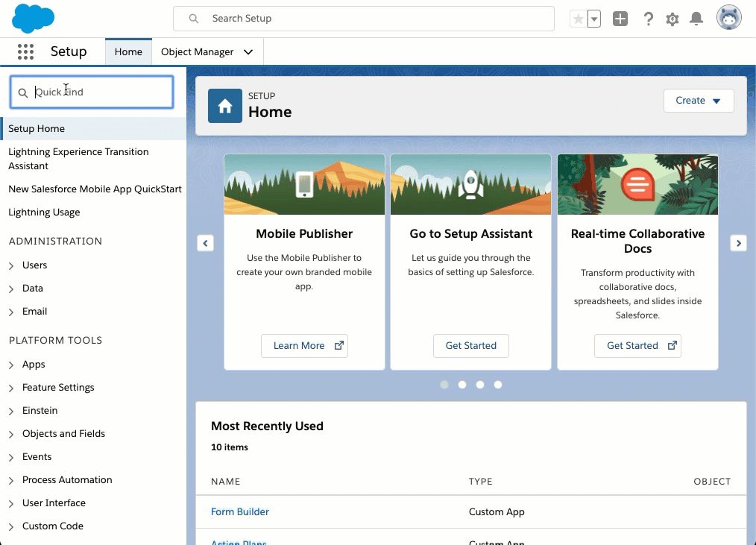Open the Create dropdown button
Viewport: 756px width, 545px height.
(x=698, y=101)
